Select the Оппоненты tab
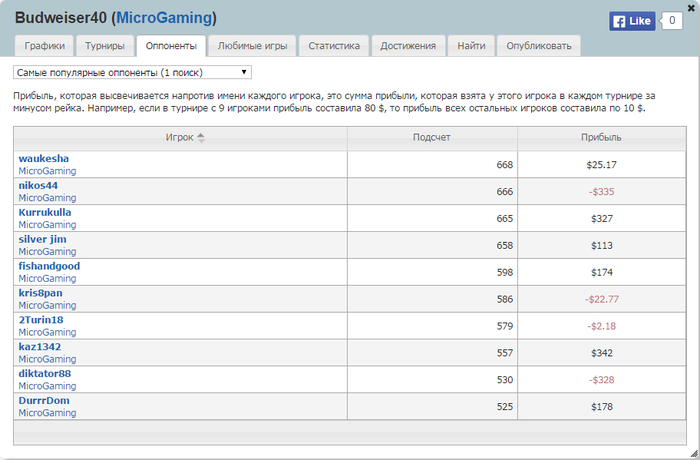This screenshot has width=700, height=460. point(171,46)
